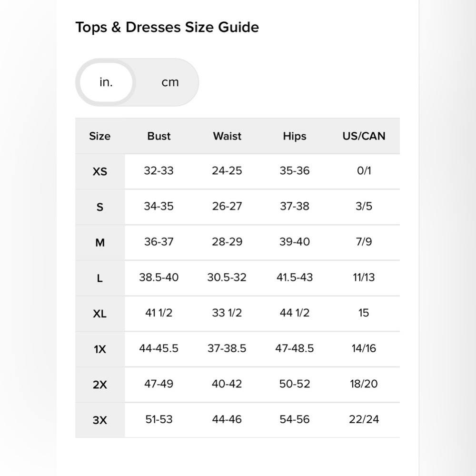Click the 47-48.5 hips cell

(295, 348)
